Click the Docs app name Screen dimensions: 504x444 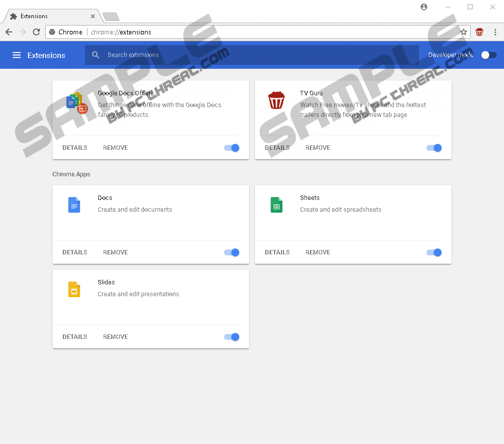pos(105,198)
